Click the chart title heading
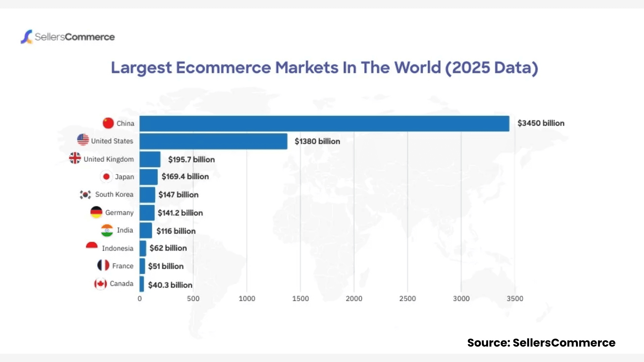Image resolution: width=644 pixels, height=362 pixels. coord(324,67)
